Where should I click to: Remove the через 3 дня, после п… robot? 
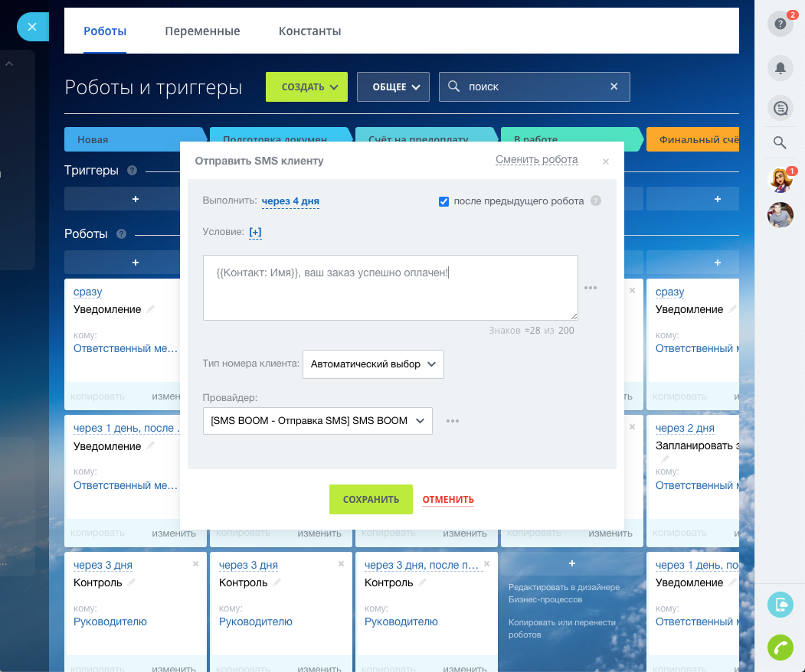pyautogui.click(x=486, y=564)
